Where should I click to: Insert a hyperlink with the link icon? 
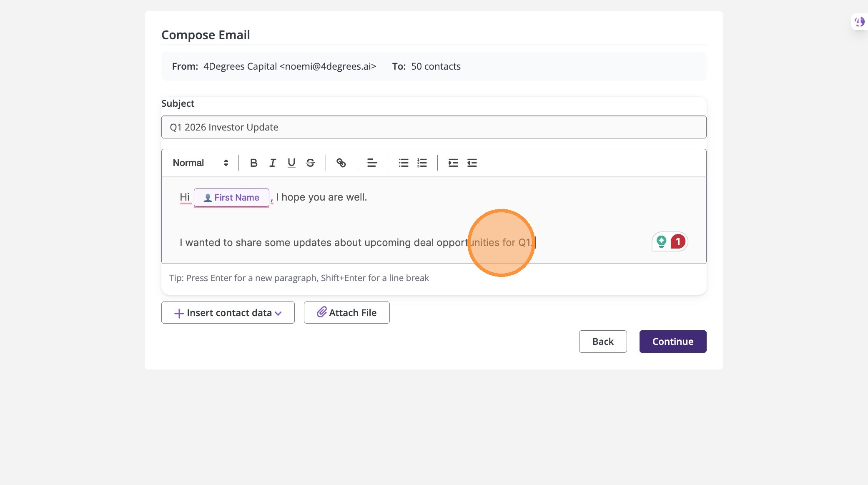point(341,163)
